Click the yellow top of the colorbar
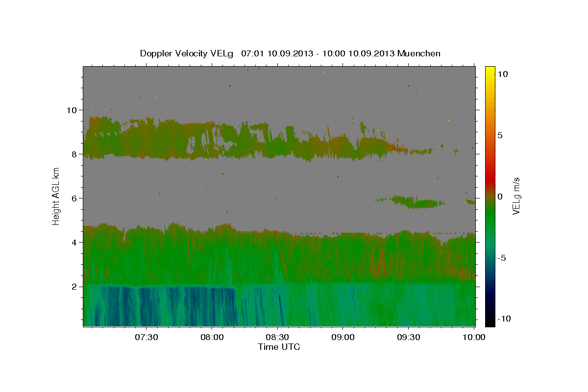This screenshot has height=392, width=588. 490,70
